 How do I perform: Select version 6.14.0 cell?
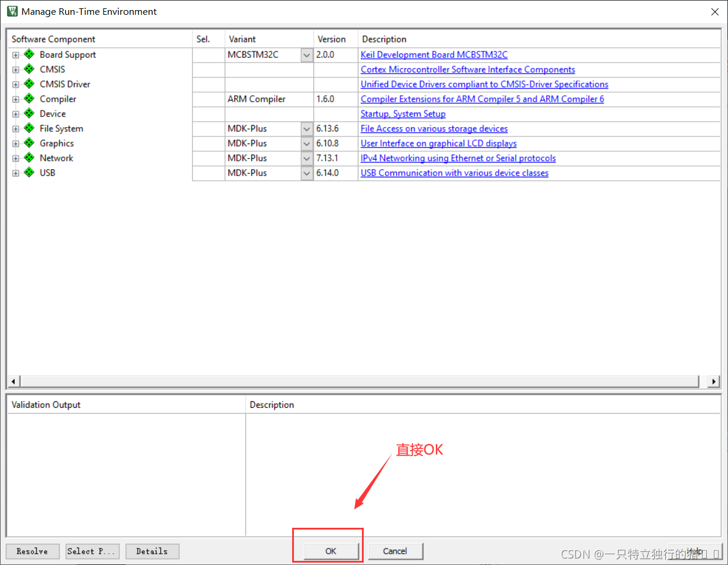coord(336,173)
